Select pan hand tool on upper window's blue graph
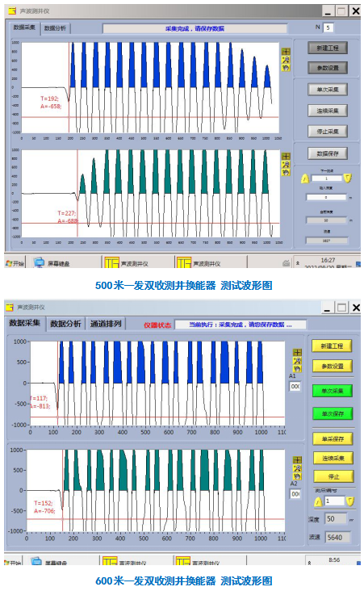This screenshot has width=364, height=591. [x=286, y=68]
